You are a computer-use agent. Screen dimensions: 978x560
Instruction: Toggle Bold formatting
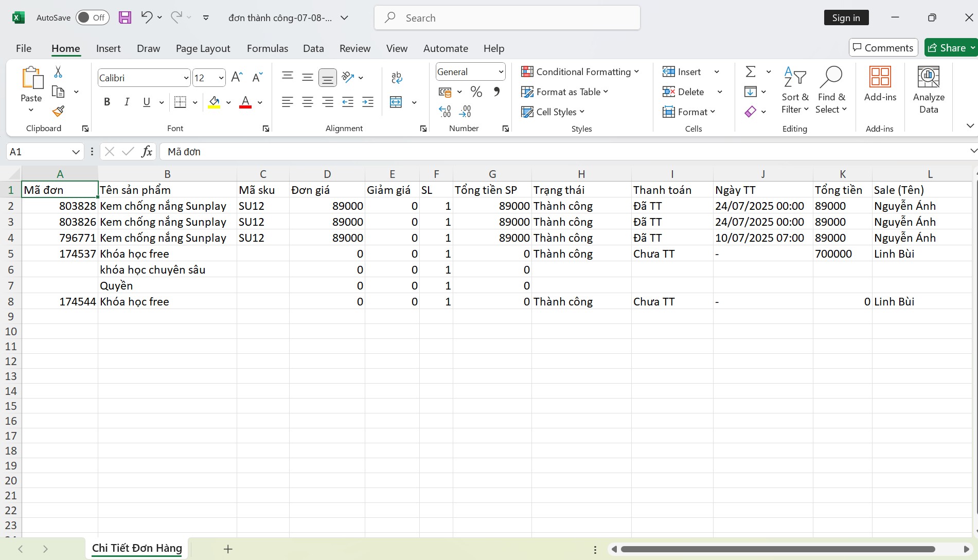(107, 102)
